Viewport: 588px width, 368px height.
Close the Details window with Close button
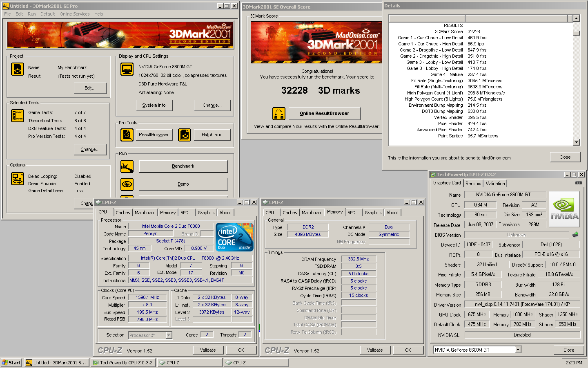[x=565, y=157]
